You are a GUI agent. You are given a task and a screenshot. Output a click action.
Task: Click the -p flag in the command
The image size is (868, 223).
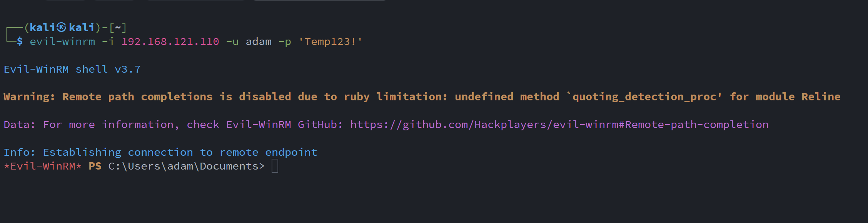pos(285,42)
